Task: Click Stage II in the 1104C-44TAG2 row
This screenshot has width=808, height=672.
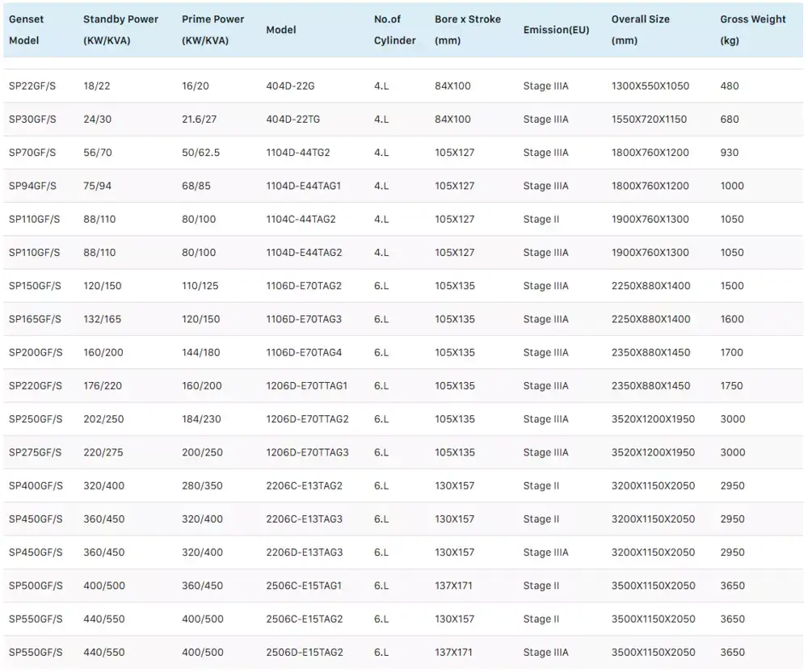Action: coord(541,220)
